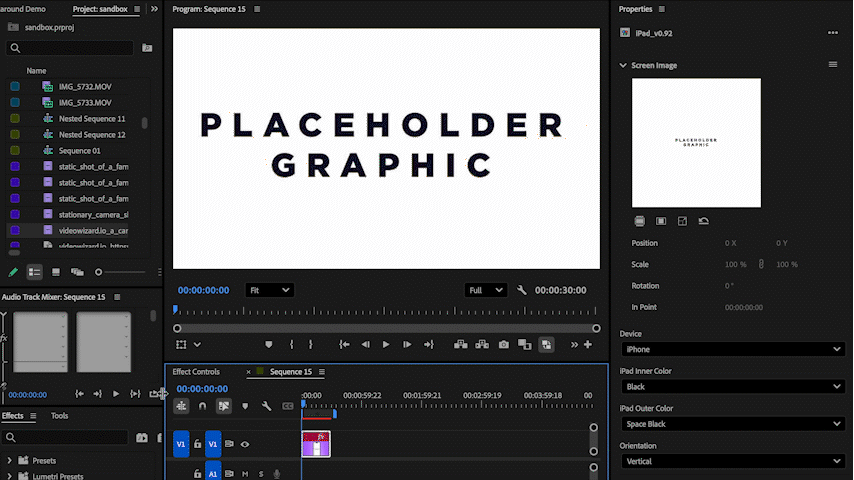
Task: Click reset icon under Screen Image
Action: 704,221
